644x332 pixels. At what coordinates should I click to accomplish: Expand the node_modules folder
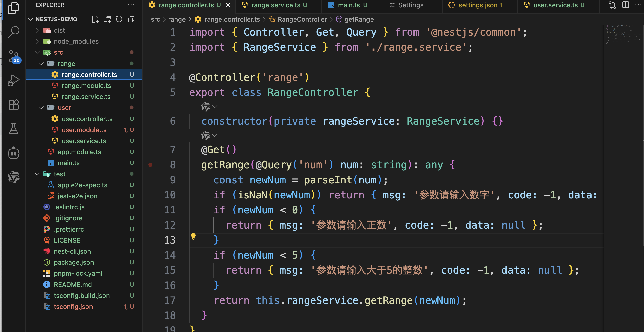(x=76, y=41)
